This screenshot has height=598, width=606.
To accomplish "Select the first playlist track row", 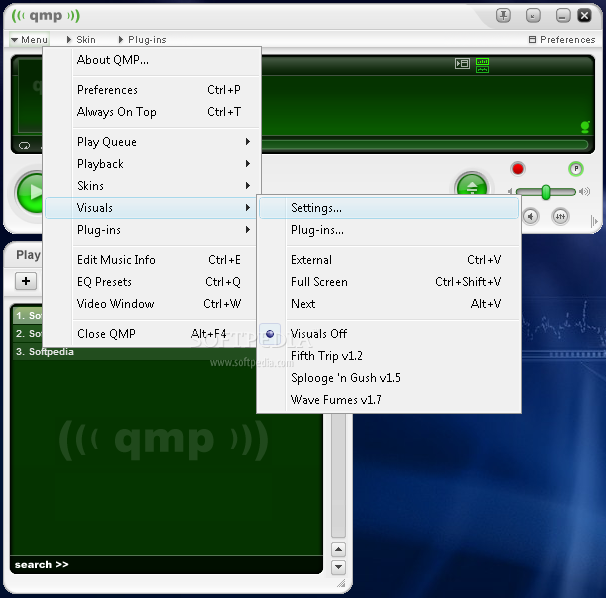I will pos(28,315).
